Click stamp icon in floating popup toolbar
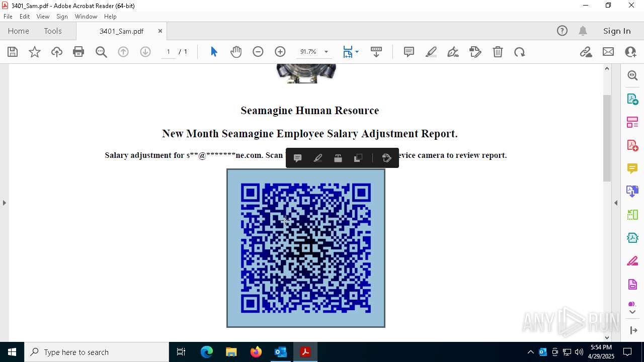 (338, 158)
